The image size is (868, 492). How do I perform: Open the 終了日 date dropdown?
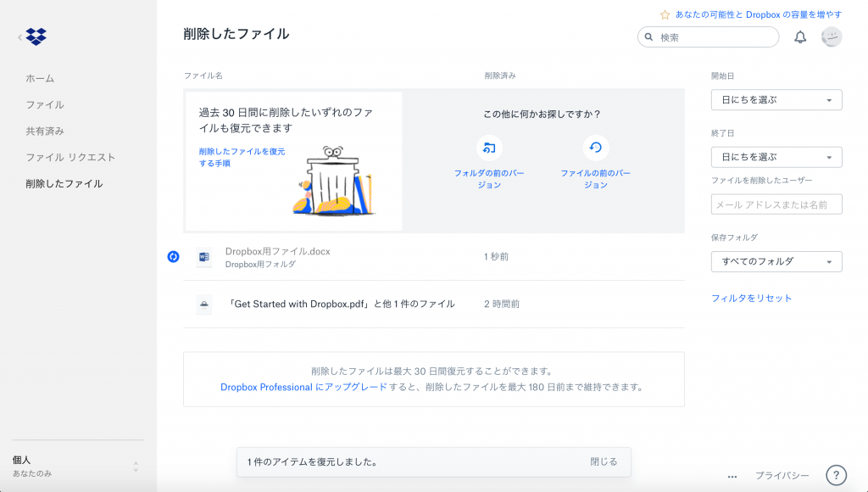(x=776, y=157)
